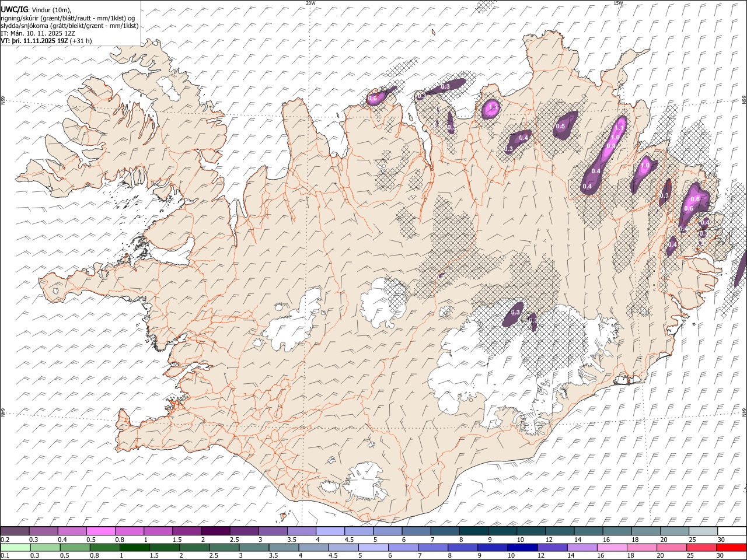Click the '0.3' value just north of the largest glacier
Viewport: 747px width, 560px height.
point(515,313)
